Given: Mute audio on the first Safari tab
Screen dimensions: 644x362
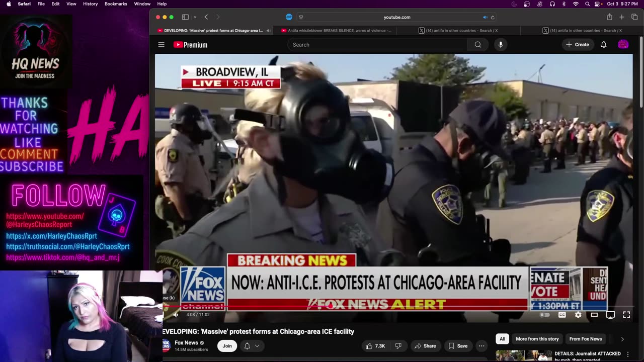Looking at the screenshot, I should 268,31.
